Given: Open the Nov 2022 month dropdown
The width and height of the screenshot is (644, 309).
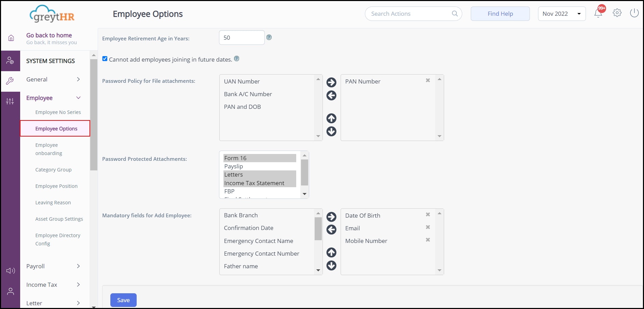Looking at the screenshot, I should point(562,14).
